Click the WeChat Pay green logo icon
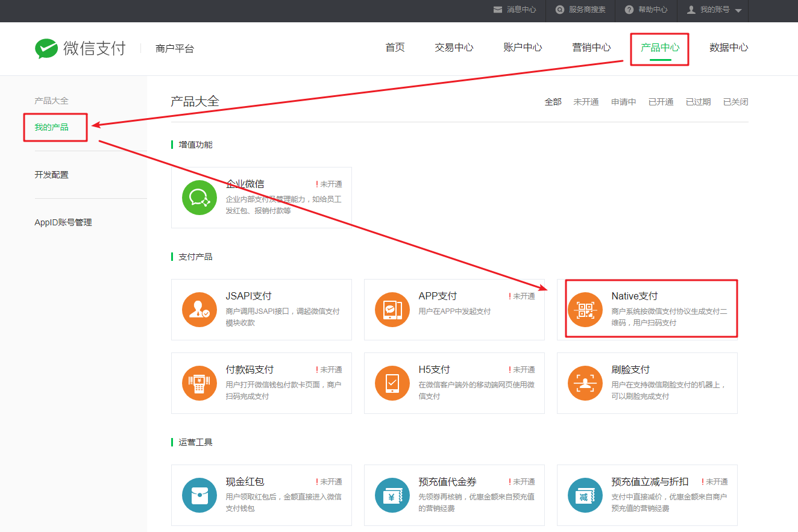This screenshot has height=532, width=798. (46, 49)
